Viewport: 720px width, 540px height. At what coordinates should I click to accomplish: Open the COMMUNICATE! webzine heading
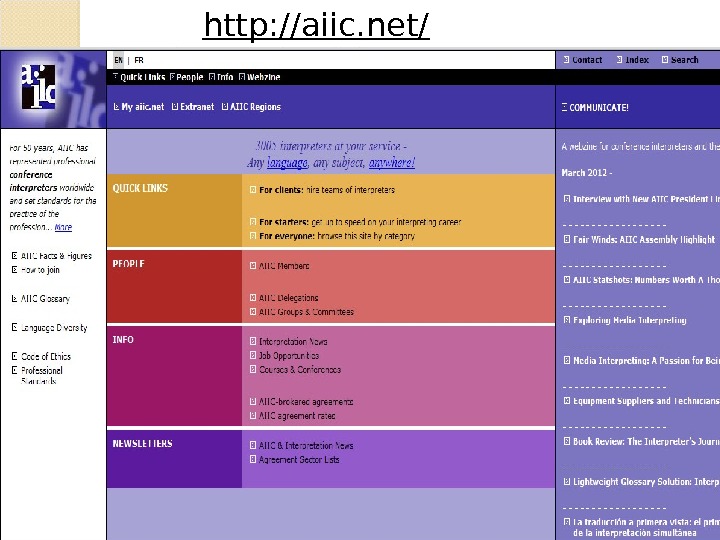point(599,107)
